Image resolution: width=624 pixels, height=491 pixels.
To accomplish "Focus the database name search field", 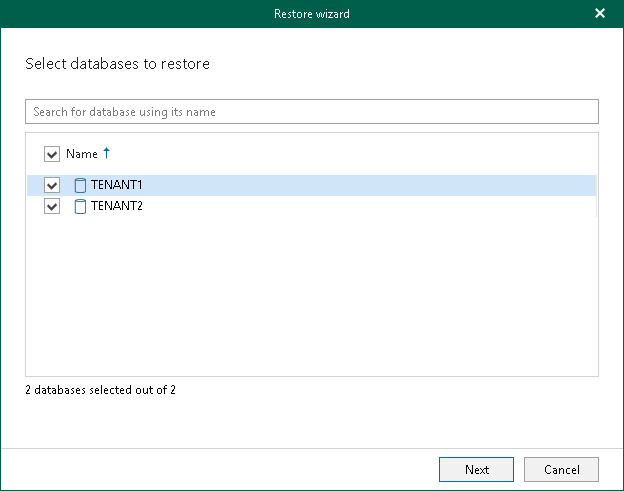I will pos(311,112).
